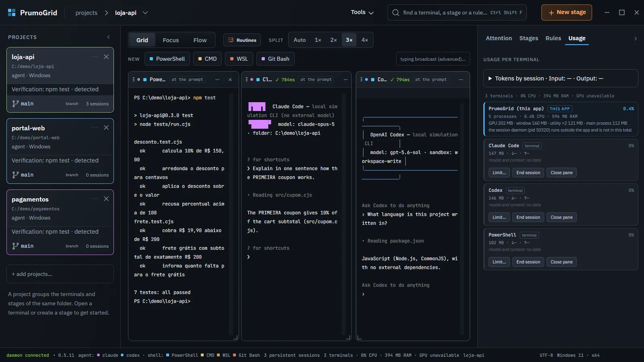
Task: Minimize the Codex terminal pane
Action: click(x=461, y=80)
